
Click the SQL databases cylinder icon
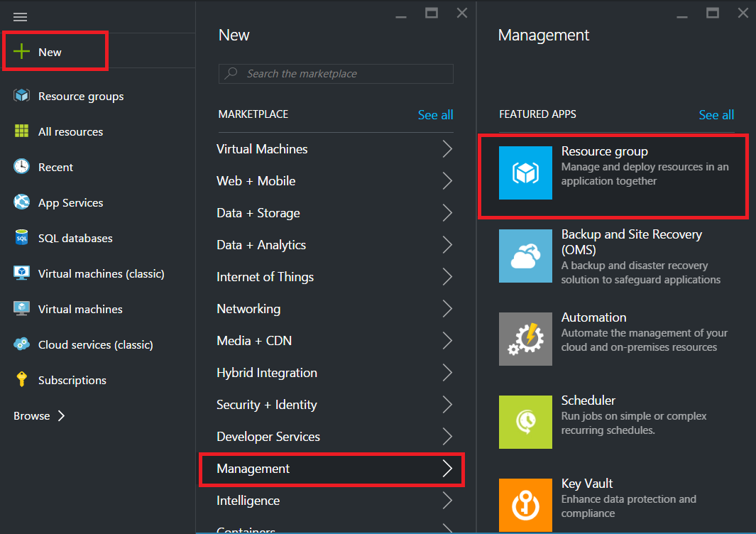[21, 237]
